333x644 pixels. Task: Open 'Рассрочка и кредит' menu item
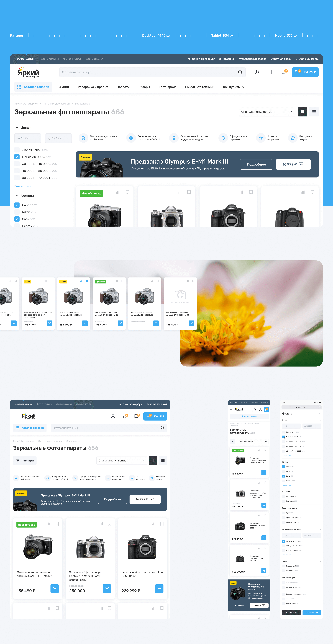tap(93, 87)
